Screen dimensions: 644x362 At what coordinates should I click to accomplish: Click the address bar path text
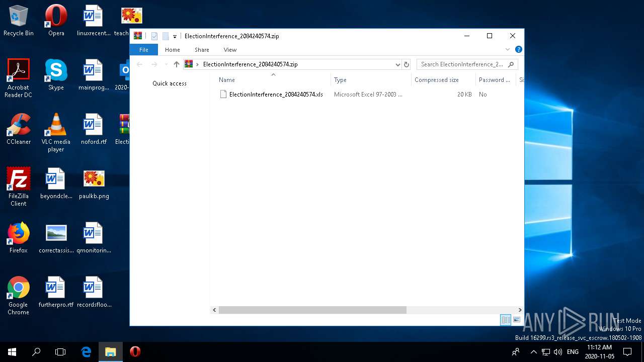point(250,64)
